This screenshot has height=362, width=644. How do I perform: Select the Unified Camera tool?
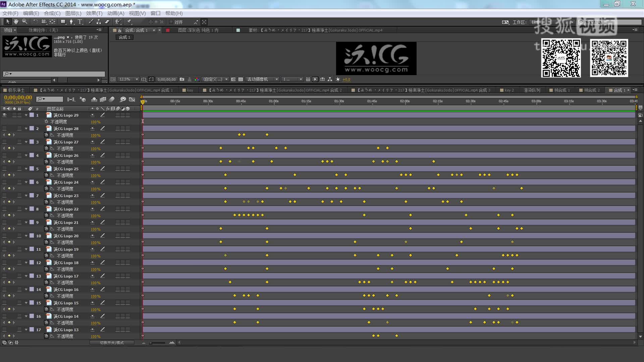[x=44, y=22]
